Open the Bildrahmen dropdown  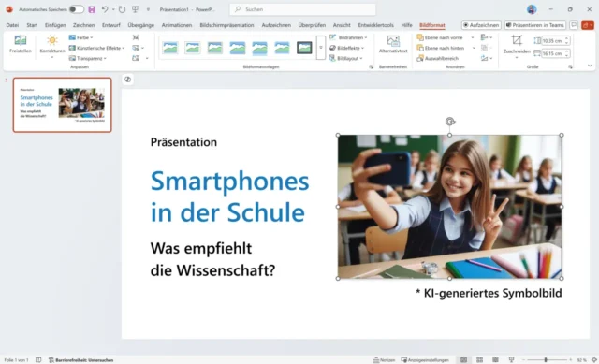pyautogui.click(x=348, y=37)
